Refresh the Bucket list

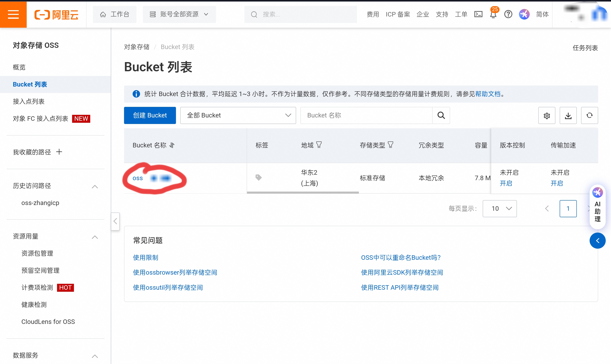point(589,115)
